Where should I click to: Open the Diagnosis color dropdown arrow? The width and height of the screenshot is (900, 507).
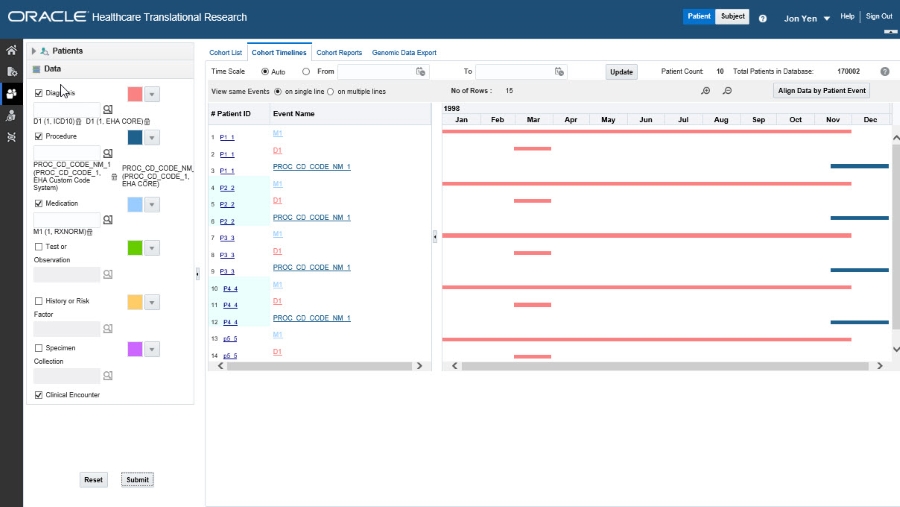coord(152,94)
